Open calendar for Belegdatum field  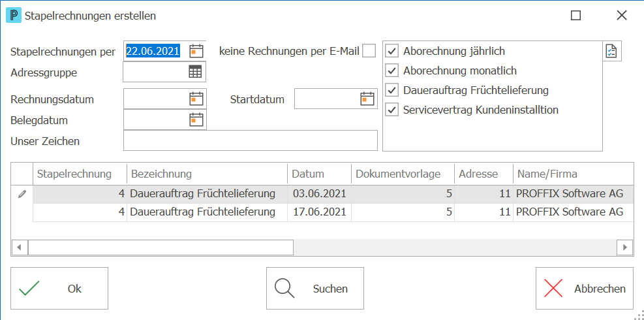196,120
